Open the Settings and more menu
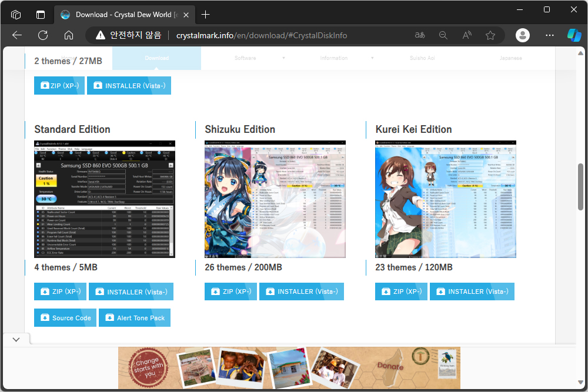Viewport: 588px width, 392px height. [550, 35]
